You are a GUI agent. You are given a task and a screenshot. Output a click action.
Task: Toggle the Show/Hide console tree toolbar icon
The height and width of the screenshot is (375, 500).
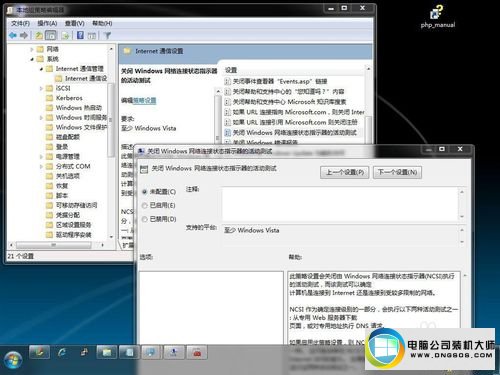[51, 35]
